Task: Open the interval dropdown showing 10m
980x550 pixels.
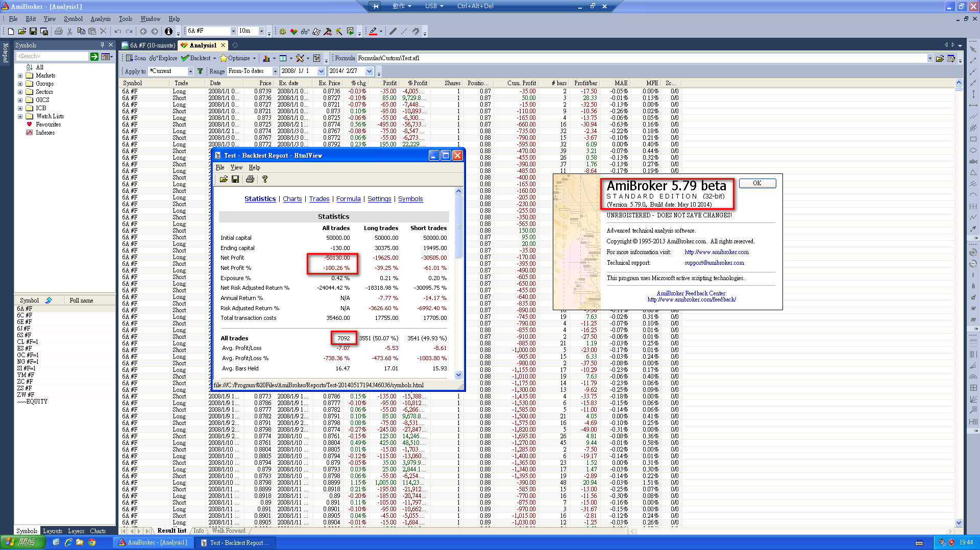Action: [x=261, y=31]
